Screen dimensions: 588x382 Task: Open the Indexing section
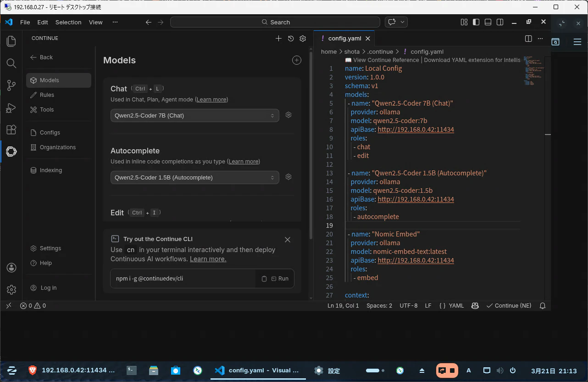point(59,170)
